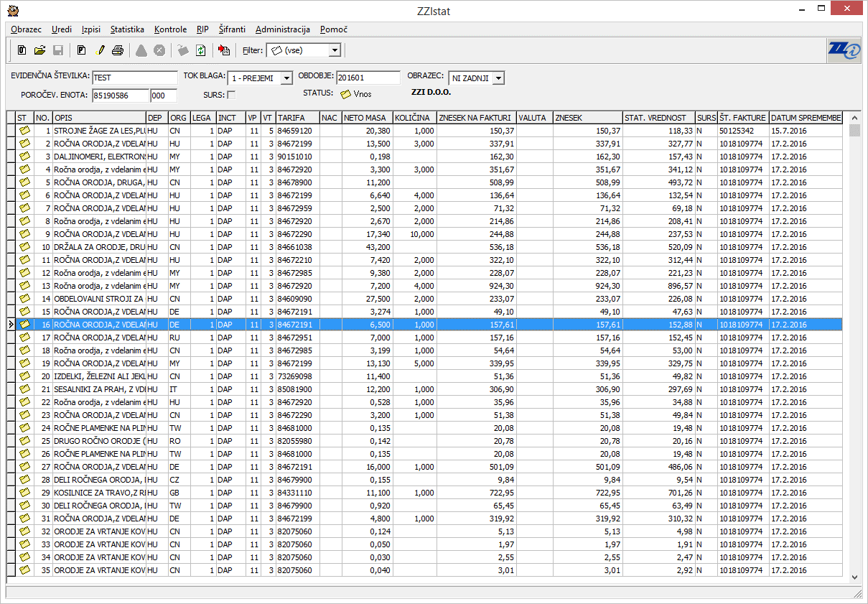Click the green refresh document icon
868x604 pixels.
pyautogui.click(x=201, y=50)
